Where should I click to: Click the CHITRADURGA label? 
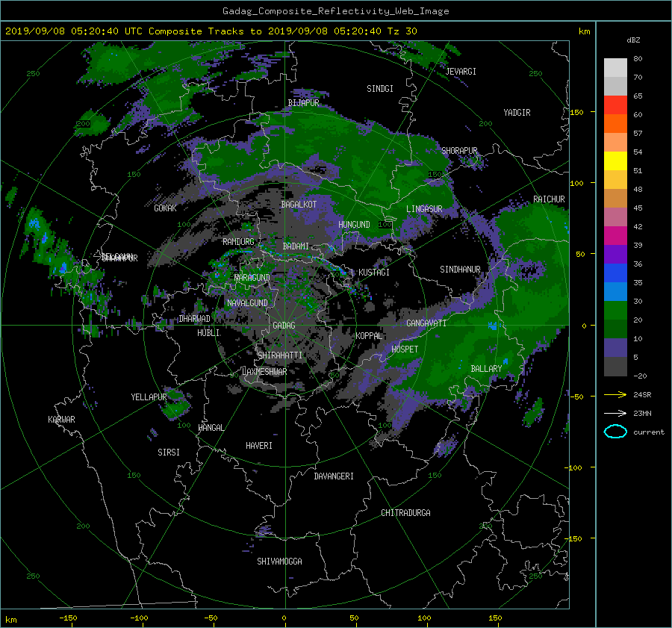[x=406, y=513]
